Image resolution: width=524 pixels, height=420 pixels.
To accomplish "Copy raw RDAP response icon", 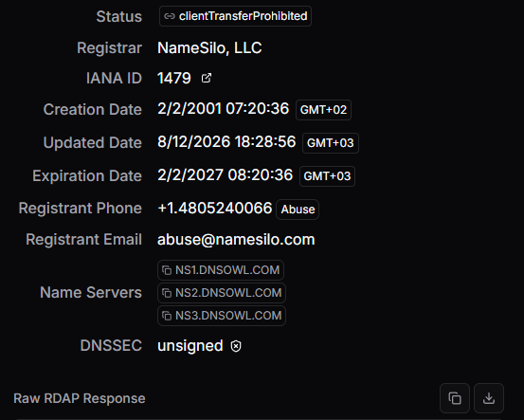I will coord(455,398).
